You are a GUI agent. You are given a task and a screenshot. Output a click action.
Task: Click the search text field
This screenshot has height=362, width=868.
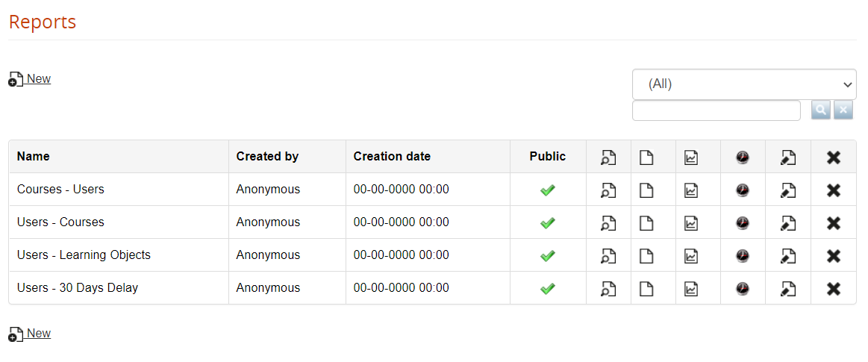click(716, 110)
